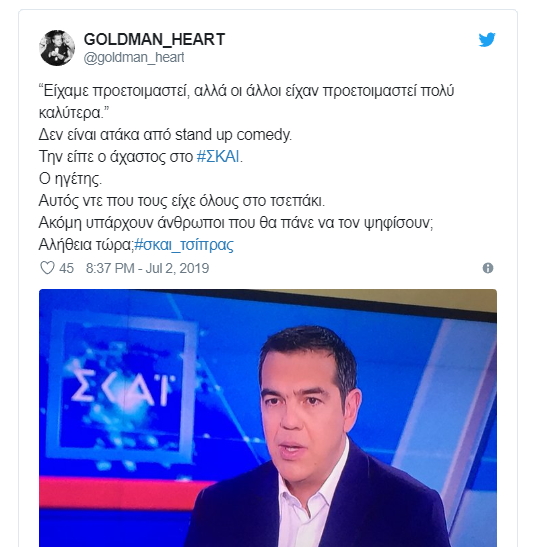Click the line reading Ο ηγέτης.
Screen dimensions: 551x547
tap(70, 179)
